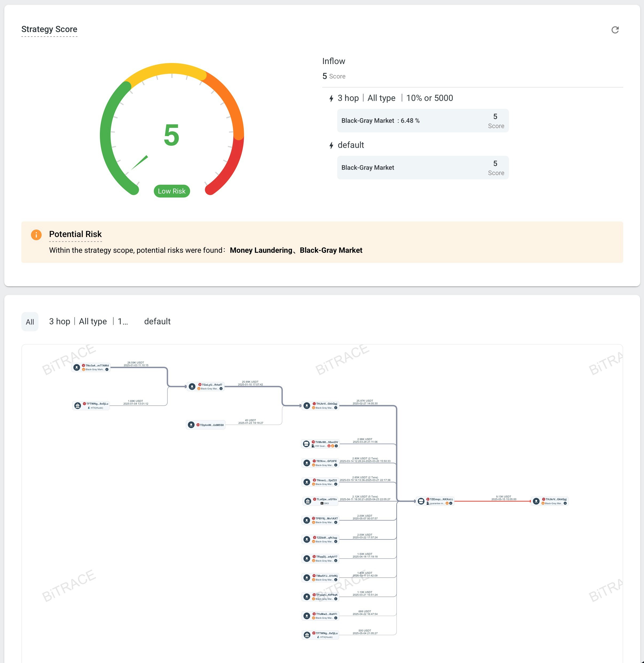Switch to the default graph tab
Screen dimensions: 644x663
tap(157, 321)
